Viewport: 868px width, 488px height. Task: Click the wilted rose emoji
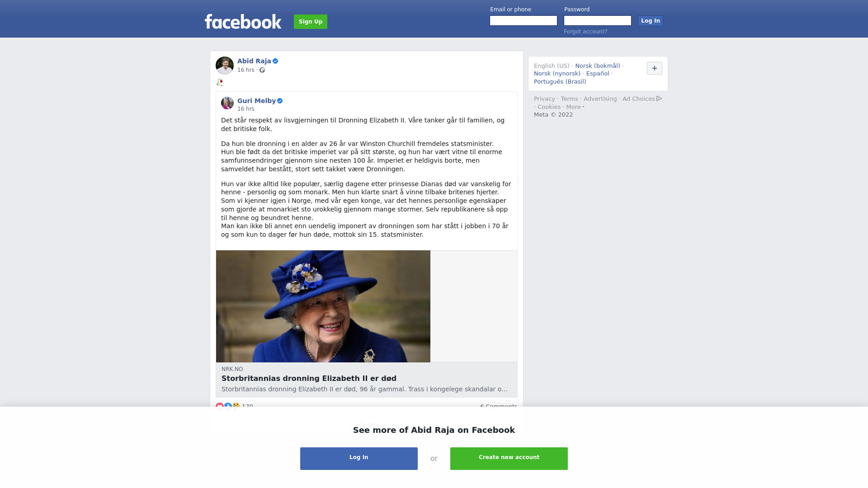[220, 82]
